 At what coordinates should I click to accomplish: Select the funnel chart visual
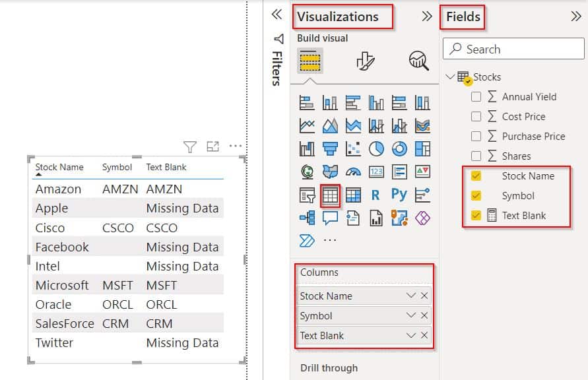click(330, 149)
